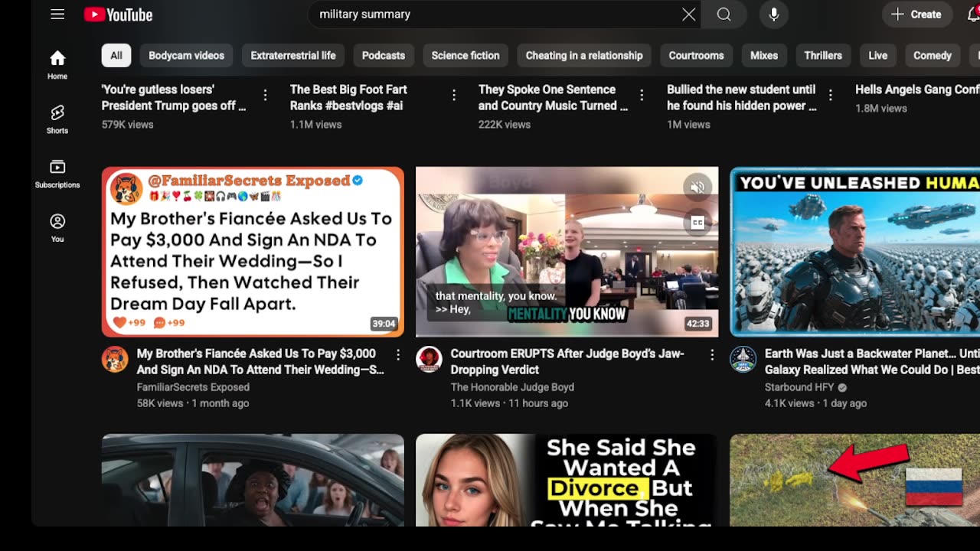Open Shorts in the sidebar

point(57,120)
